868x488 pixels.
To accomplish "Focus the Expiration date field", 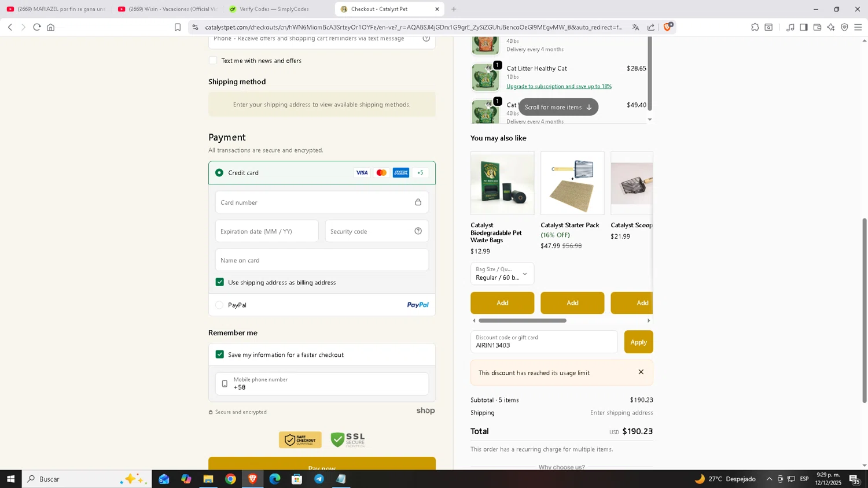I will pyautogui.click(x=267, y=231).
